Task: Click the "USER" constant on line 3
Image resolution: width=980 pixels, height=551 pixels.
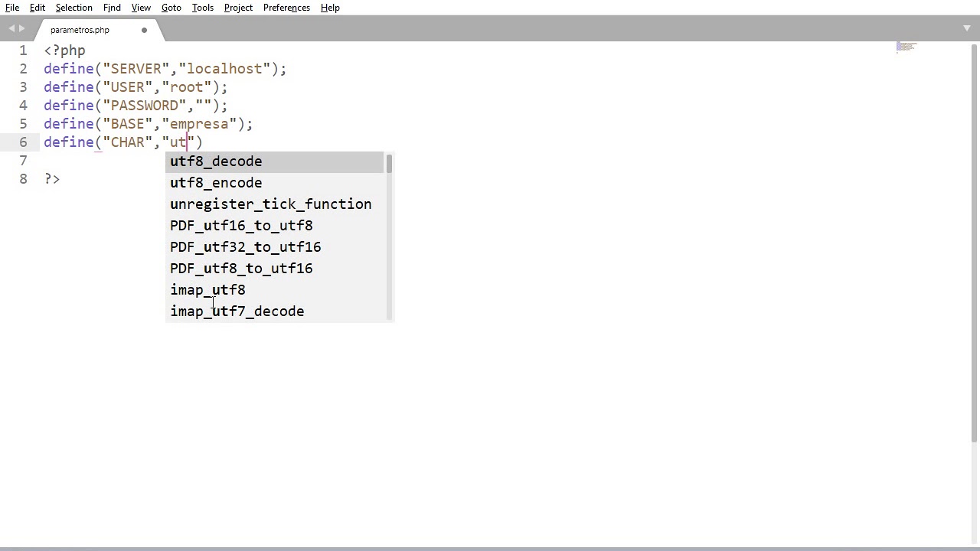Action: 128,87
